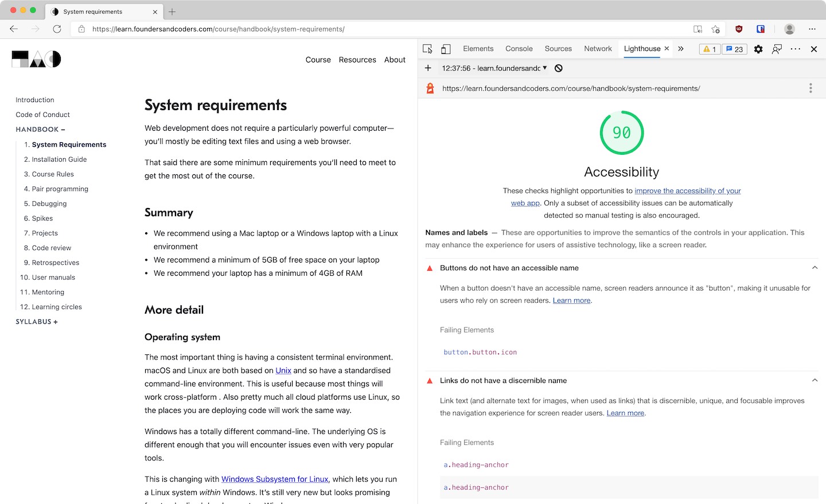Switch to the Elements tab
The height and width of the screenshot is (504, 826).
478,49
